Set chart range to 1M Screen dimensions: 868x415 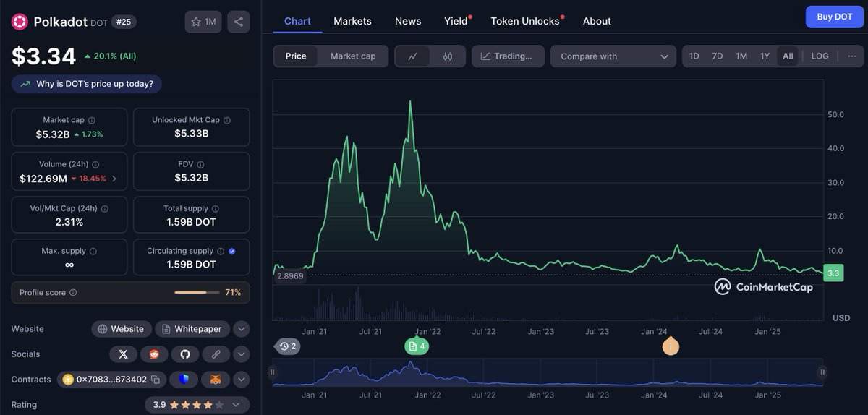pyautogui.click(x=741, y=56)
